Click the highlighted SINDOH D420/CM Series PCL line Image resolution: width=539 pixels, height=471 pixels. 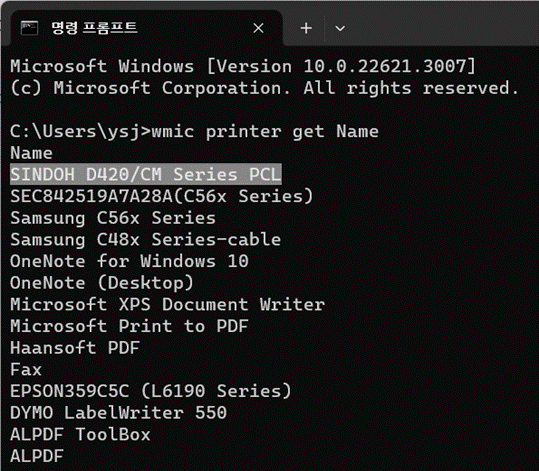146,174
